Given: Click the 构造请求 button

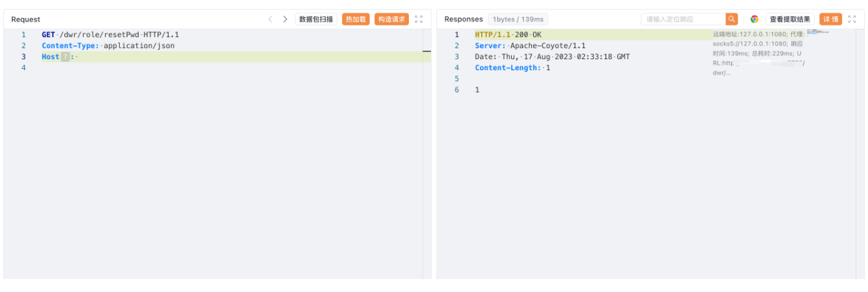Looking at the screenshot, I should (x=391, y=20).
